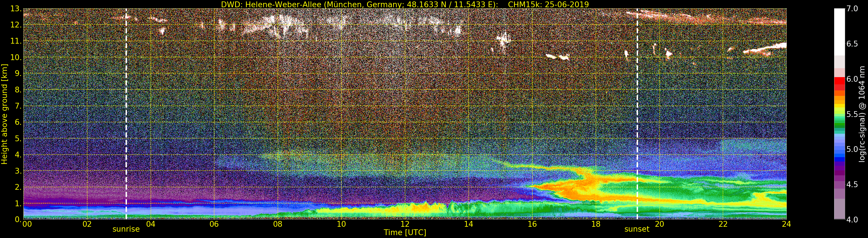Viewport: 868px width, 238px height.
Task: Click the height tick label '4.'
Action: pos(18,155)
